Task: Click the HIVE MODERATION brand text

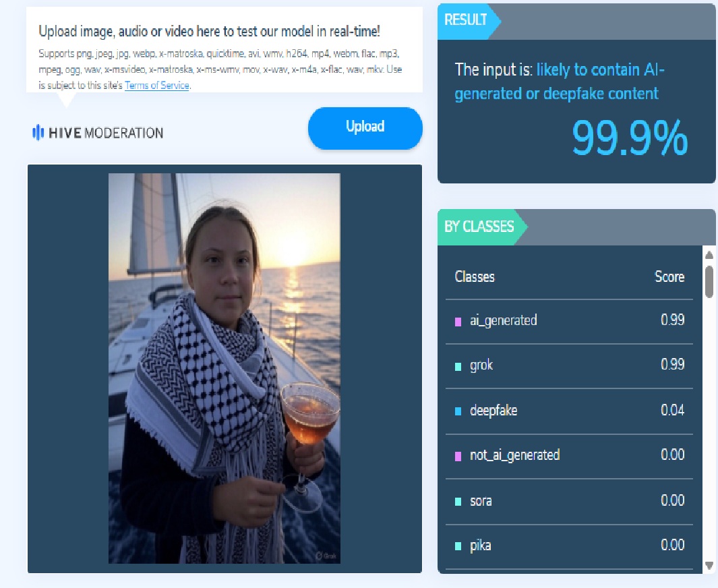Action: 106,134
